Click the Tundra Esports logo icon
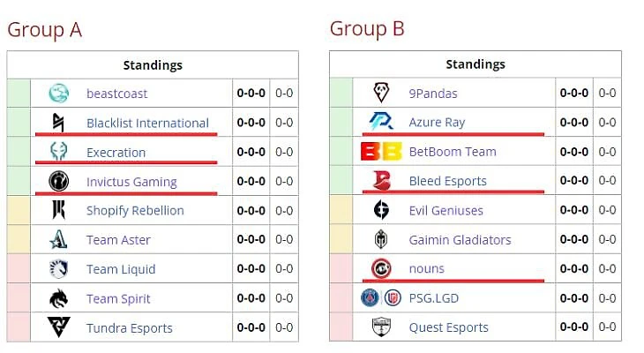 [59, 327]
